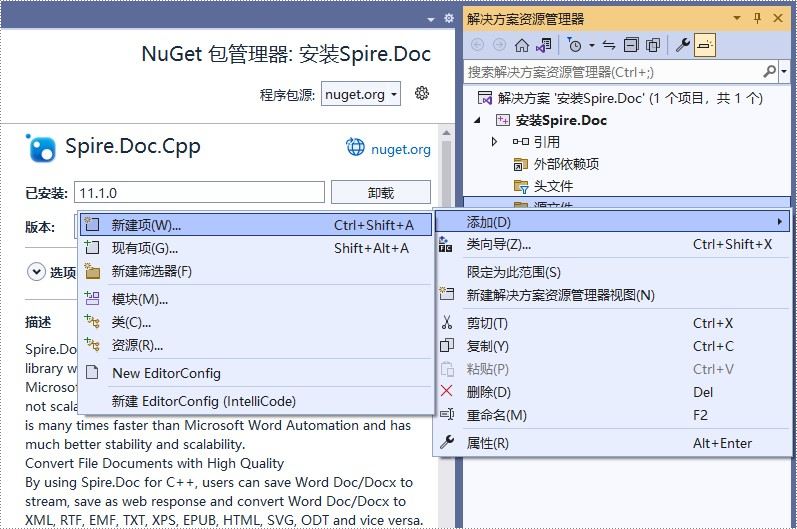The image size is (797, 529).
Task: Click the globe icon beside nuget.org
Action: click(x=355, y=147)
